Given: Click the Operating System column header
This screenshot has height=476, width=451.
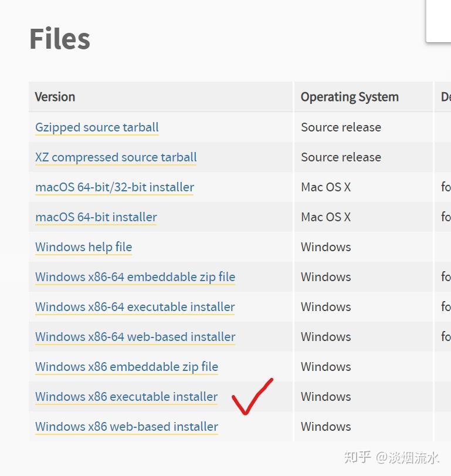Looking at the screenshot, I should pyautogui.click(x=350, y=97).
